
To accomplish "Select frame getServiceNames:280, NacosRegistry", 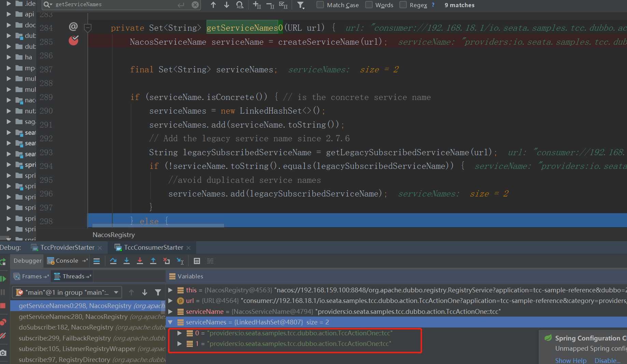I will [88, 317].
